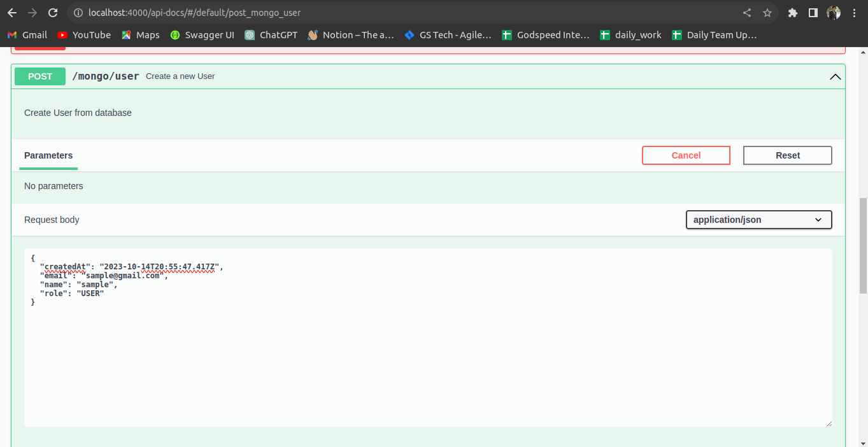Open the Extensions puzzle icon
Viewport: 868px width, 447px height.
click(x=793, y=13)
